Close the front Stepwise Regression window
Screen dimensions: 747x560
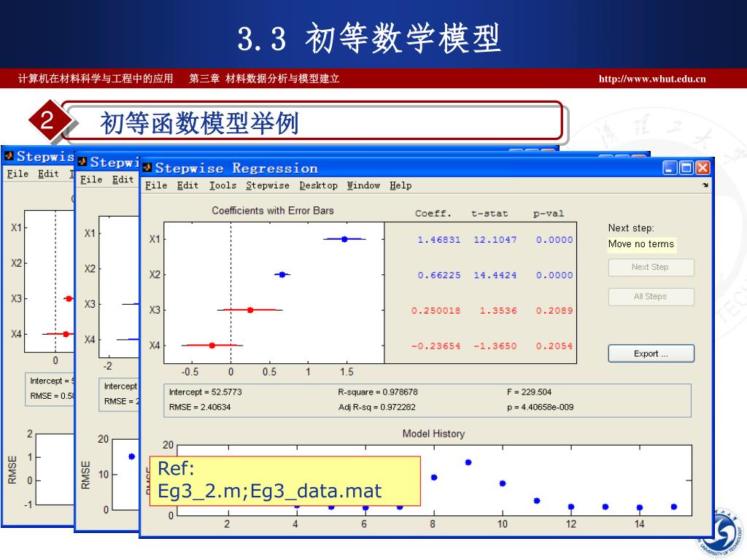703,168
